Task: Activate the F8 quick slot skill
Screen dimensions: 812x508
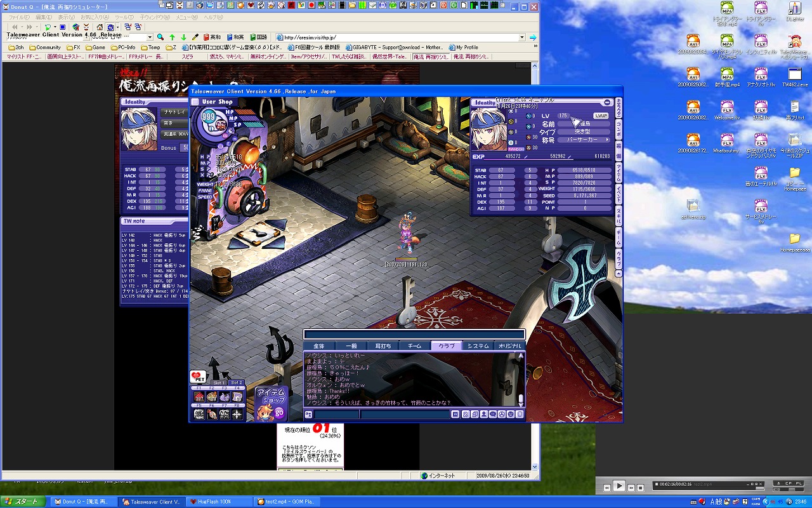Action: point(237,414)
